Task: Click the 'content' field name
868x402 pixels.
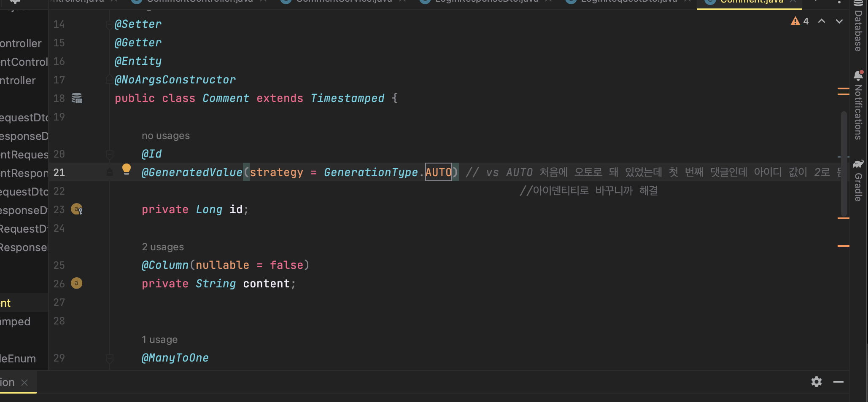Action: [x=267, y=284]
